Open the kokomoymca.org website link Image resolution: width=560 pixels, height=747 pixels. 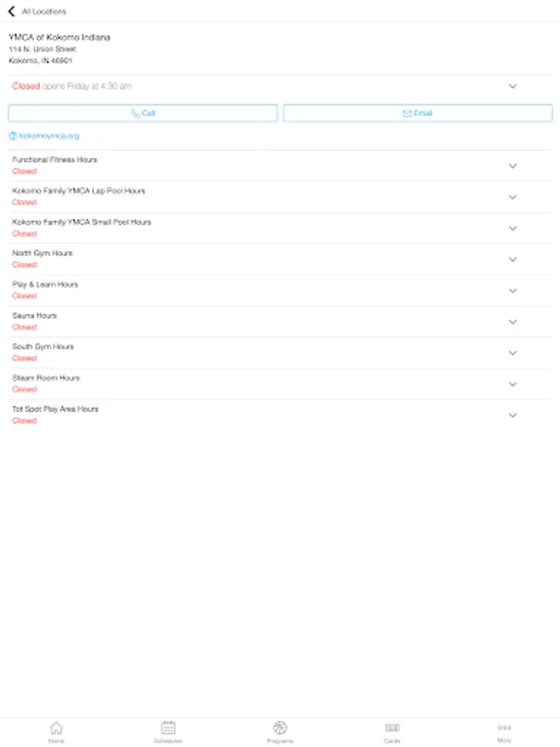coord(49,136)
